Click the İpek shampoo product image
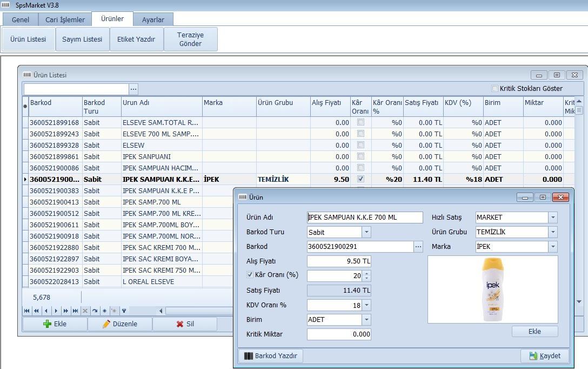This screenshot has width=588, height=369. [x=493, y=289]
